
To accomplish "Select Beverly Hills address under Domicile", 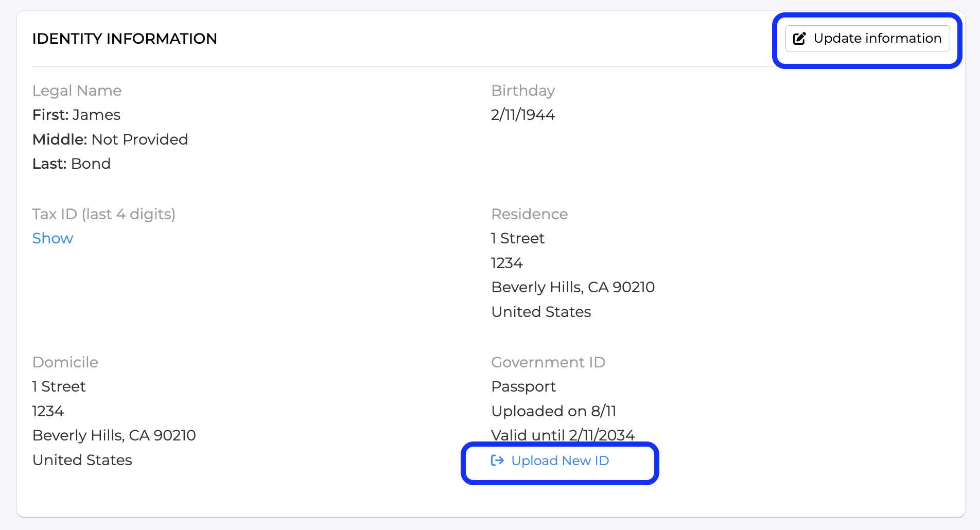I will (114, 435).
